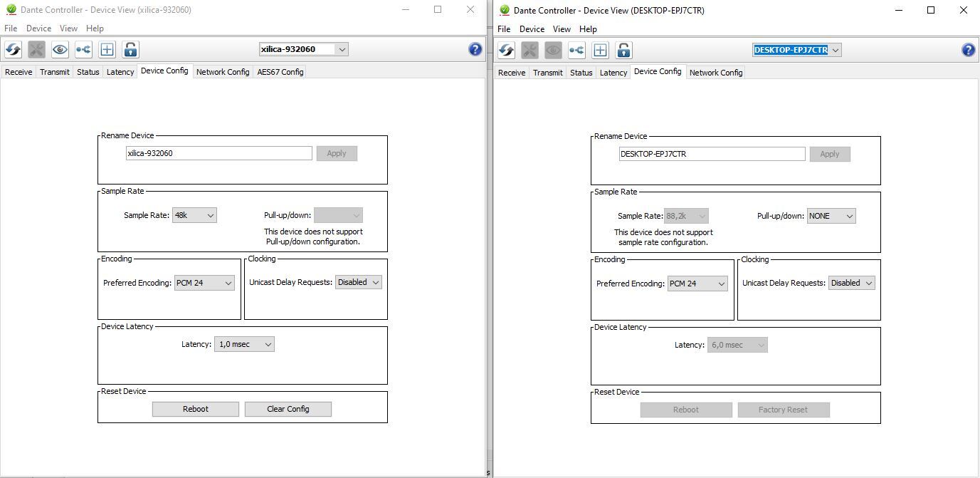Click Dante Controller title icon of xilica-932060 window
Image resolution: width=980 pixels, height=478 pixels.
(x=11, y=10)
